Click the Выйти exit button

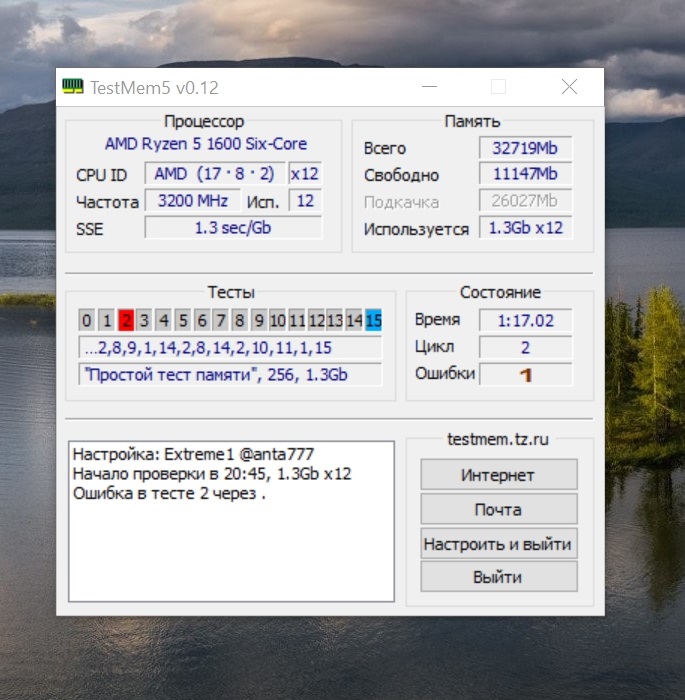[499, 577]
